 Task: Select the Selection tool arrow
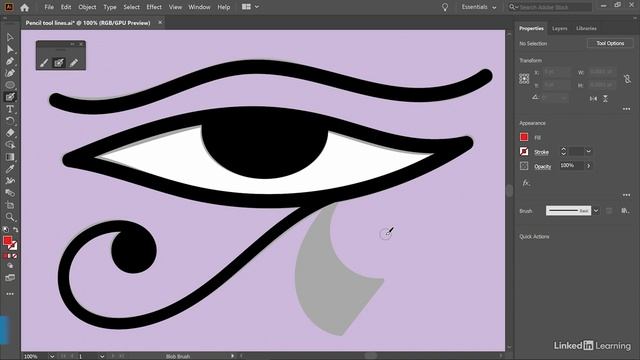coord(10,38)
